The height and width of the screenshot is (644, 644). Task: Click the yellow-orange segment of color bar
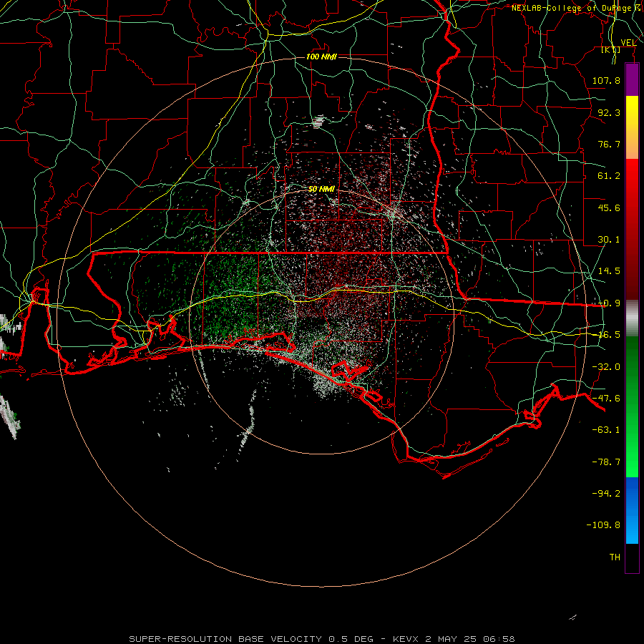click(x=632, y=127)
